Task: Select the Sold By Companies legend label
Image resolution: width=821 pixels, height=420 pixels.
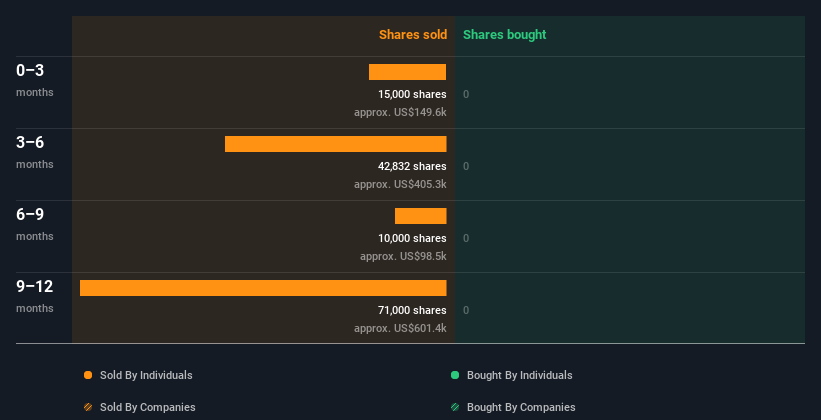Action: point(148,407)
